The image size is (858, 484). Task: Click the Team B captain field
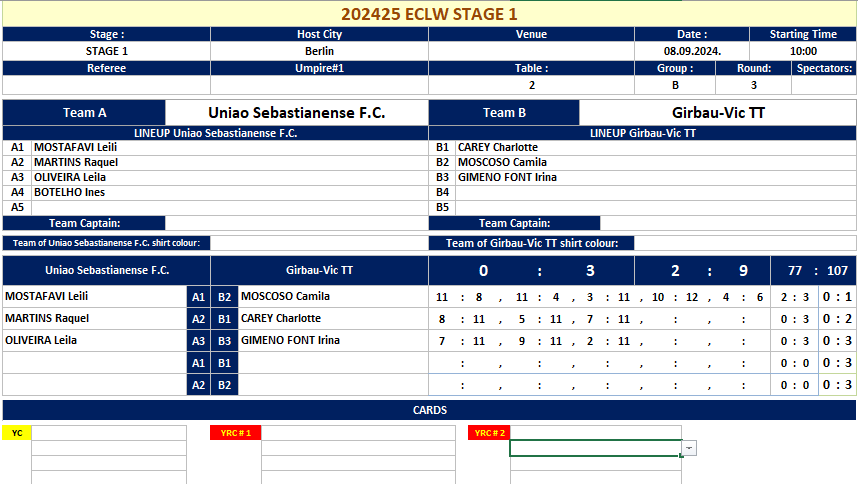click(x=728, y=223)
